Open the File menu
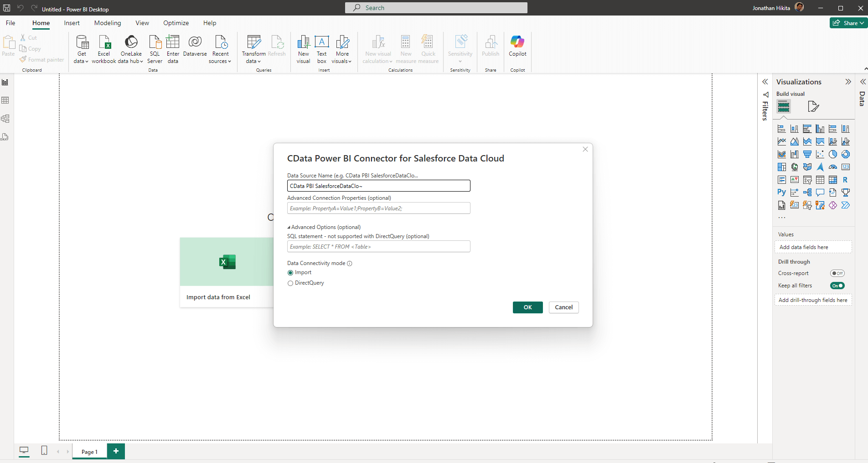This screenshot has height=463, width=868. [x=10, y=23]
